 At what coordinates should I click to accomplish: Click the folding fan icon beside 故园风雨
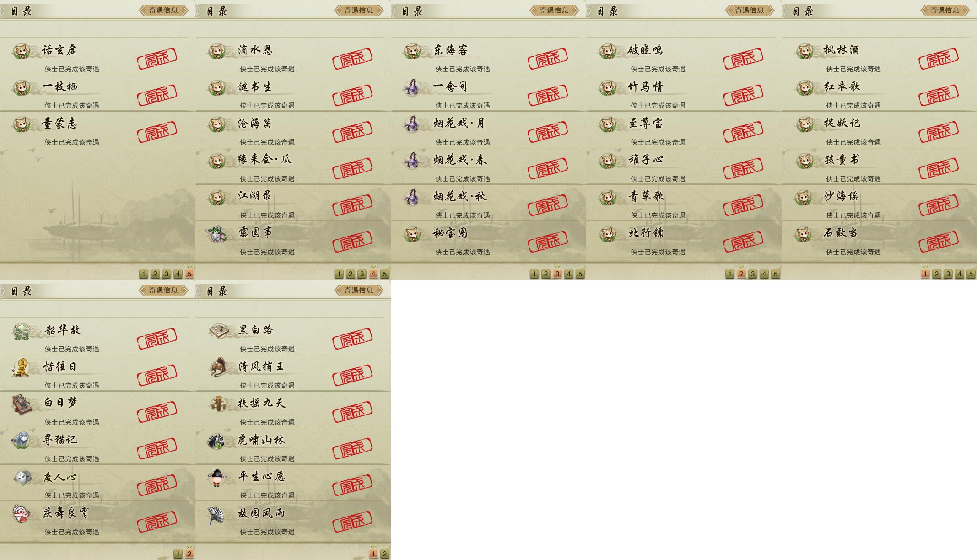point(216,515)
